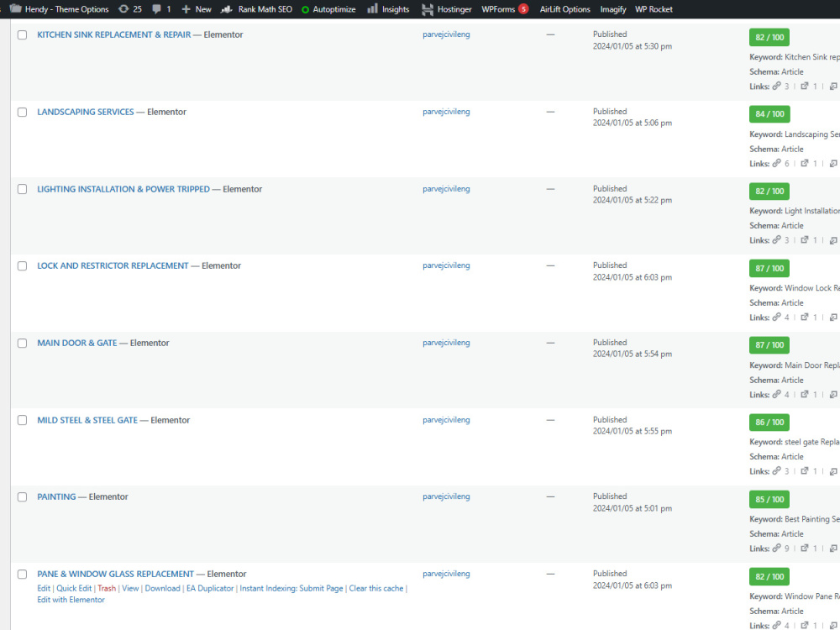Open Mild Steel & Steel Gate link
Viewport: 840px width, 630px height.
tap(87, 419)
